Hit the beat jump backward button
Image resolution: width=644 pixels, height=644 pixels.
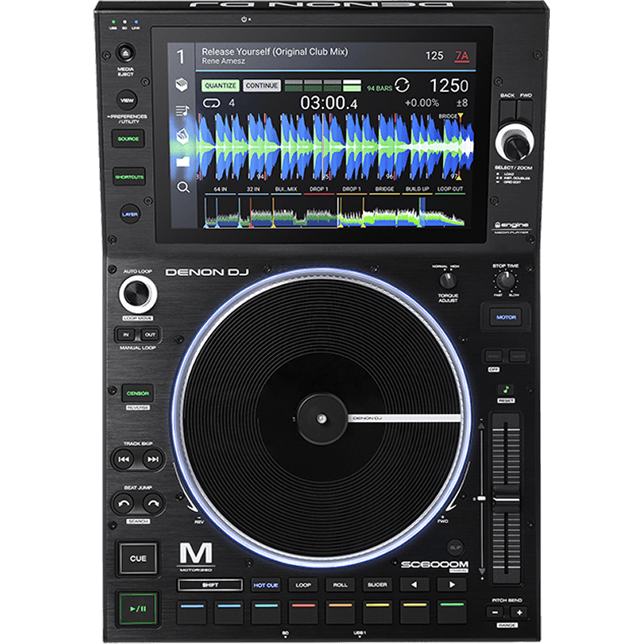click(x=124, y=503)
